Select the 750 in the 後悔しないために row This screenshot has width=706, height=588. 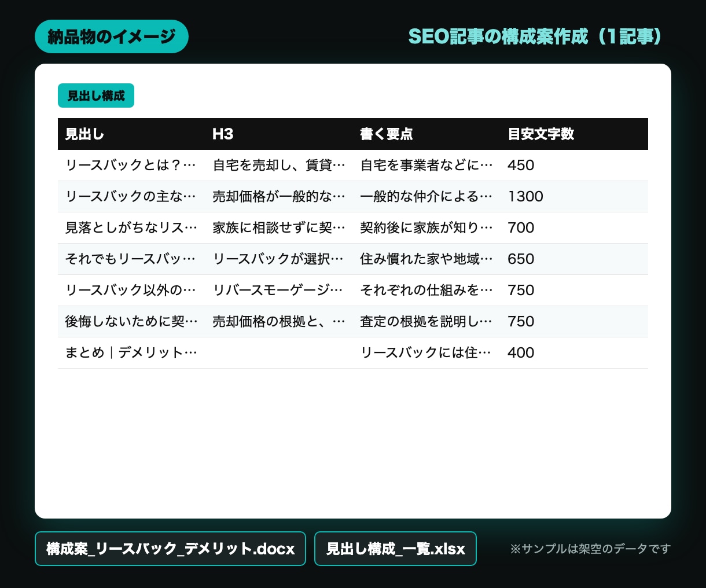pos(521,322)
